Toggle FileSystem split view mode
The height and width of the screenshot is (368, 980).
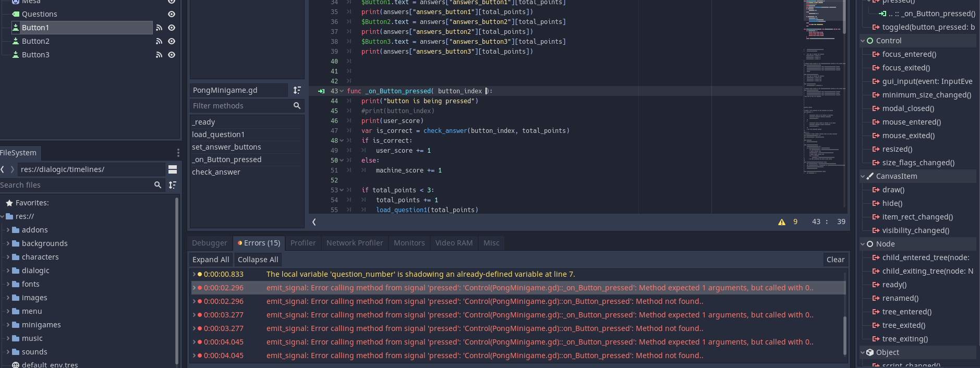tap(173, 169)
